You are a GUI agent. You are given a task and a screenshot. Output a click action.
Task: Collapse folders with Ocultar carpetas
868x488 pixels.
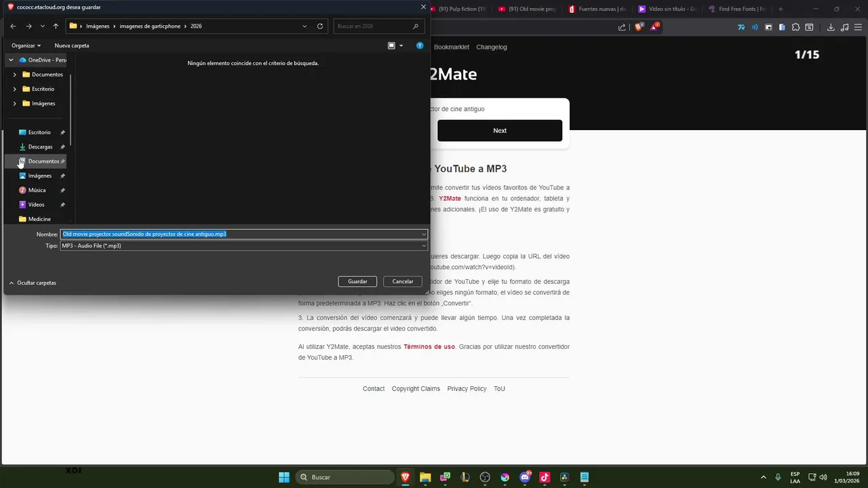(33, 283)
